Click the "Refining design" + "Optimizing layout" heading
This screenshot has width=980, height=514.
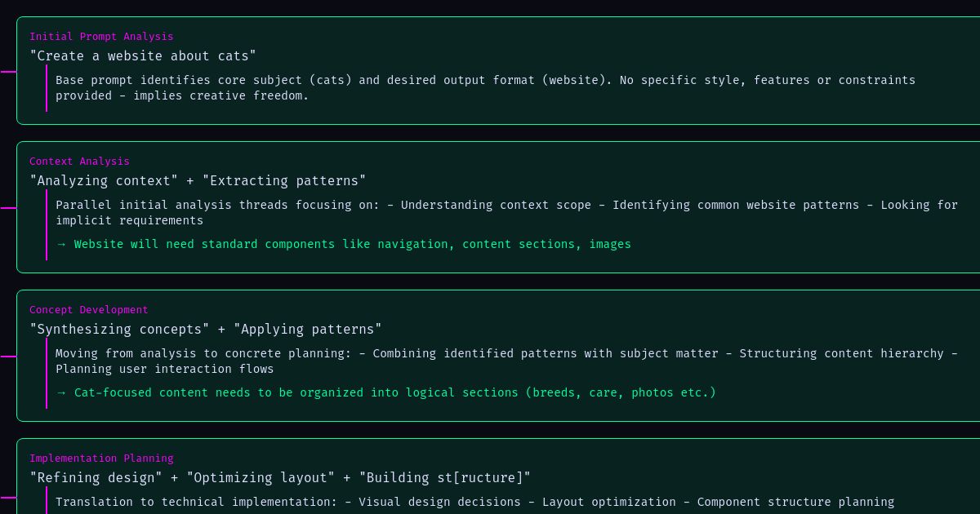(280, 478)
